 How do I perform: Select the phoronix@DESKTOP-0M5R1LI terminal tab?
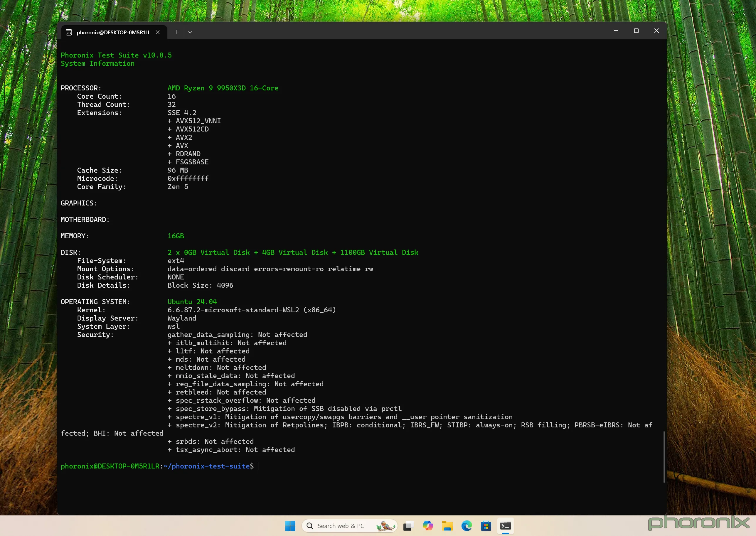point(112,32)
